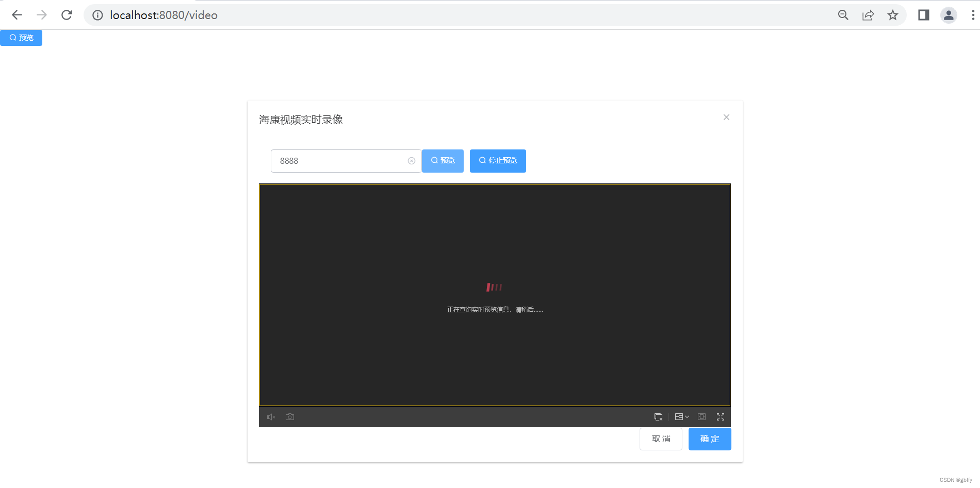Click the 正在查询实时预览信息 loading message
Viewport: 980px width, 488px height.
(495, 310)
